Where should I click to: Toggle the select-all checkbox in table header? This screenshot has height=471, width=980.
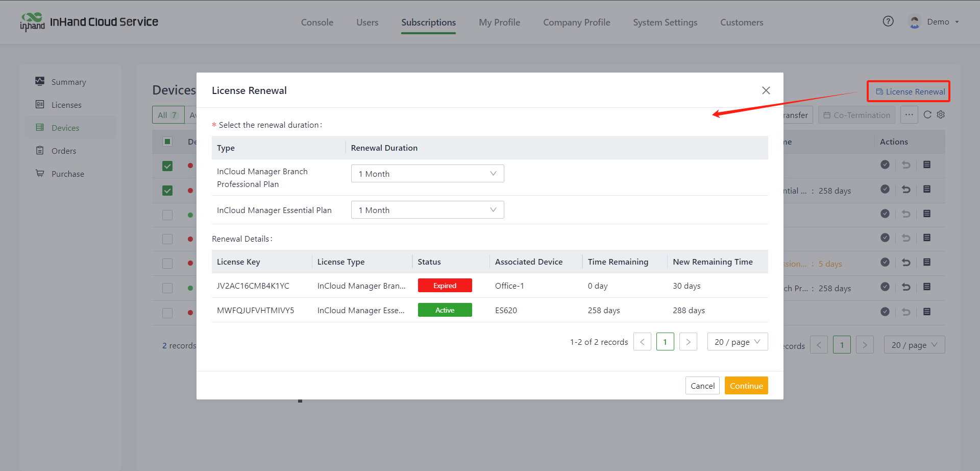(x=167, y=142)
